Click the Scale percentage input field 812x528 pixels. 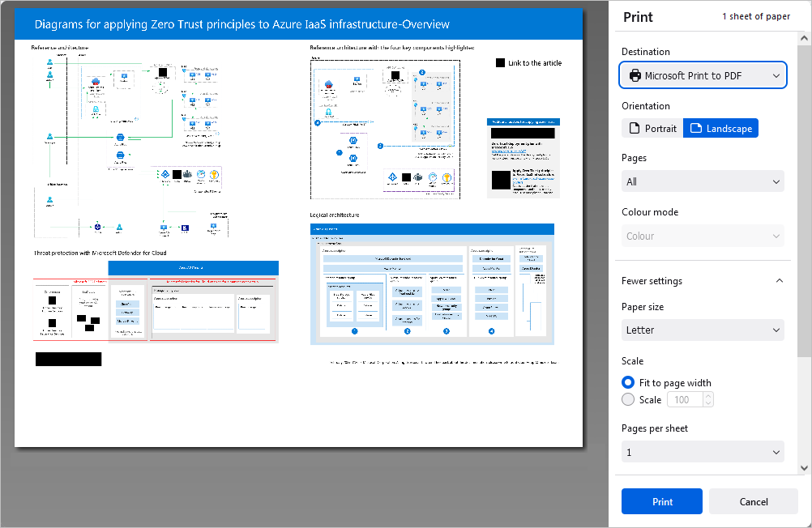pos(684,400)
